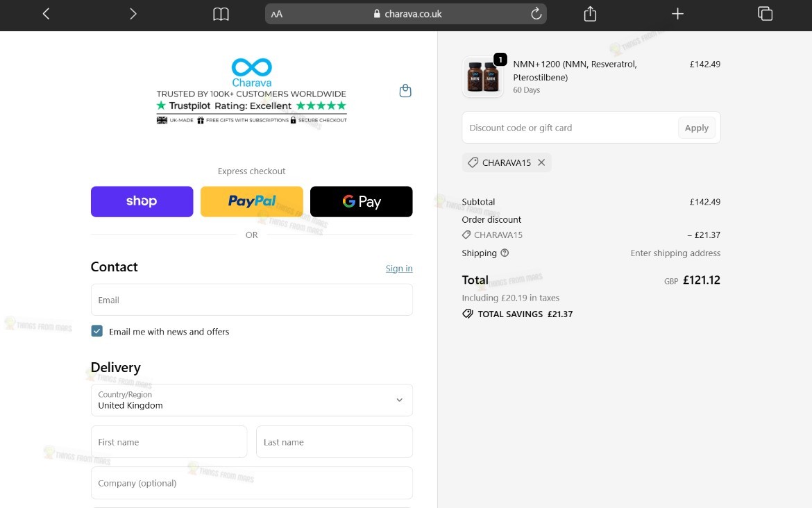Click the Trustpilot Rating: Excellent banner

coord(252,105)
